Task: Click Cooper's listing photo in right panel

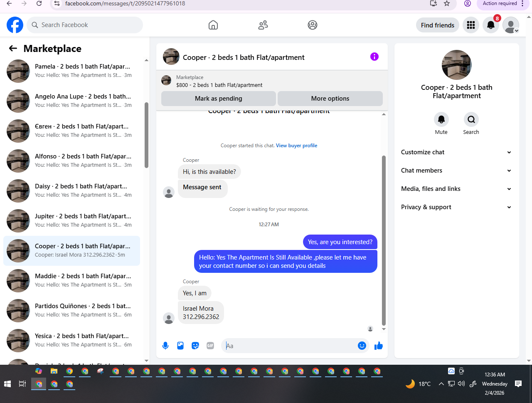Action: [x=457, y=65]
